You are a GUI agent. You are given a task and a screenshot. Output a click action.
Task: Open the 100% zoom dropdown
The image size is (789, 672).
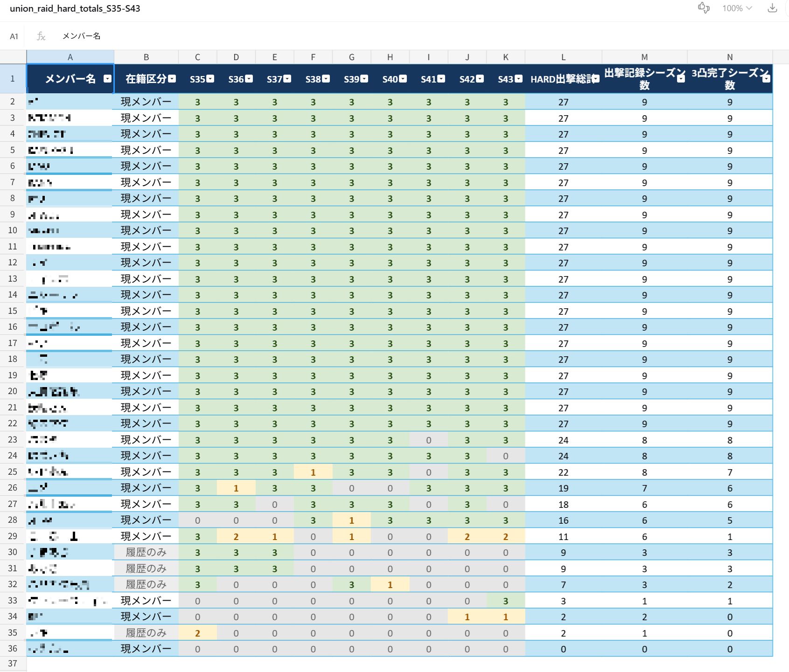click(x=737, y=8)
